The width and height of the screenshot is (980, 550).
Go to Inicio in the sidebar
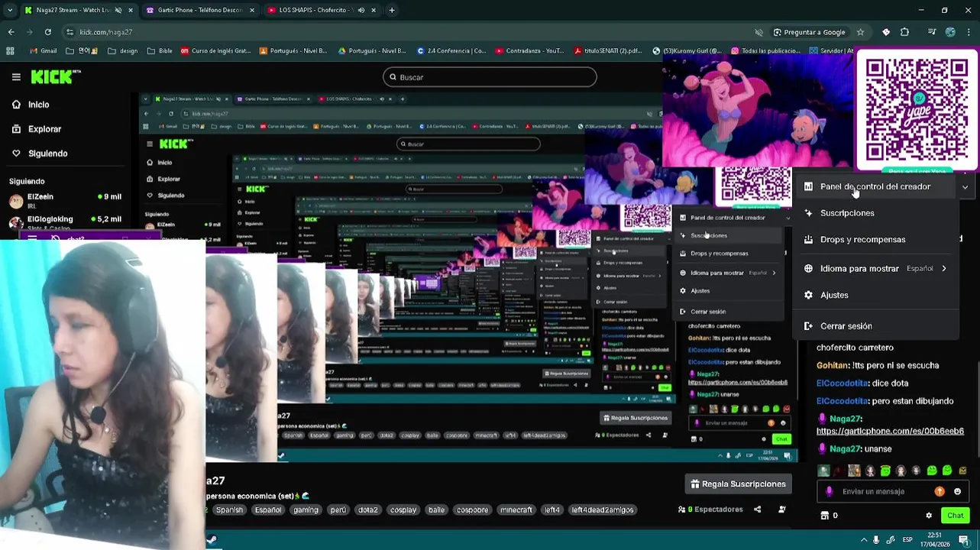pos(38,105)
